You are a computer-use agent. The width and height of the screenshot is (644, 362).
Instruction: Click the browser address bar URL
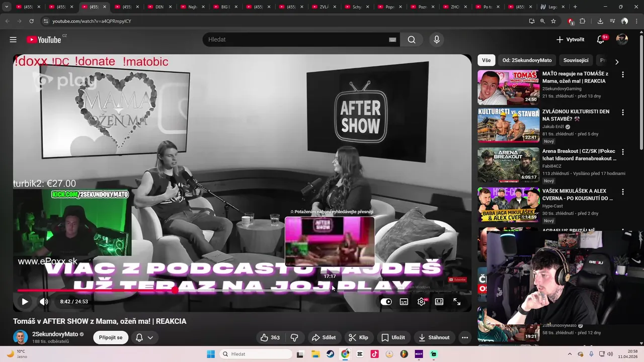coord(92,21)
